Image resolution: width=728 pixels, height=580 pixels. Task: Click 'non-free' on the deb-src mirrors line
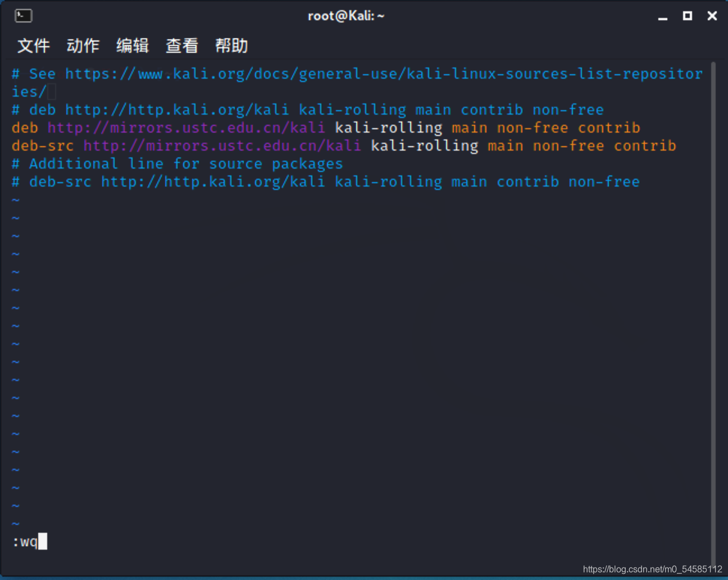click(x=568, y=146)
